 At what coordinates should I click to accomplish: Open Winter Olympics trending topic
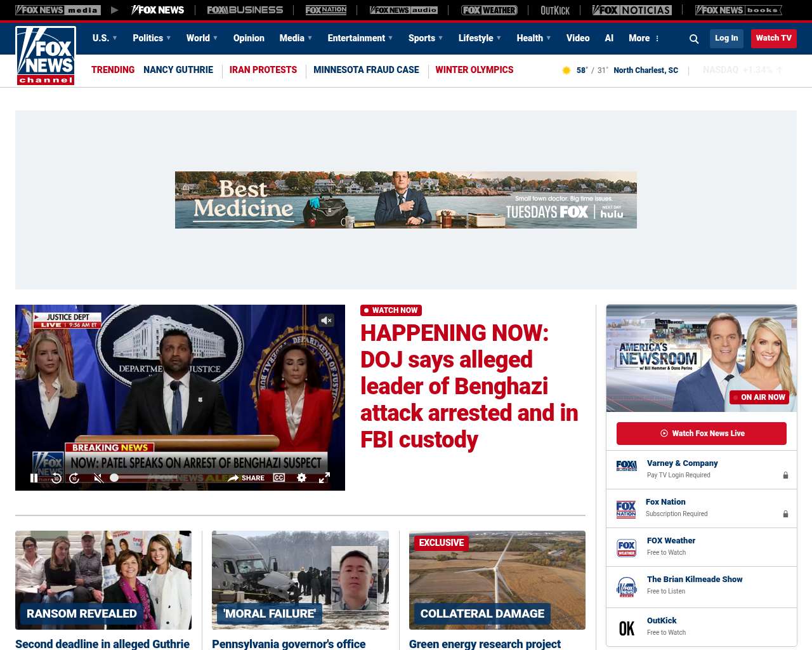(475, 70)
